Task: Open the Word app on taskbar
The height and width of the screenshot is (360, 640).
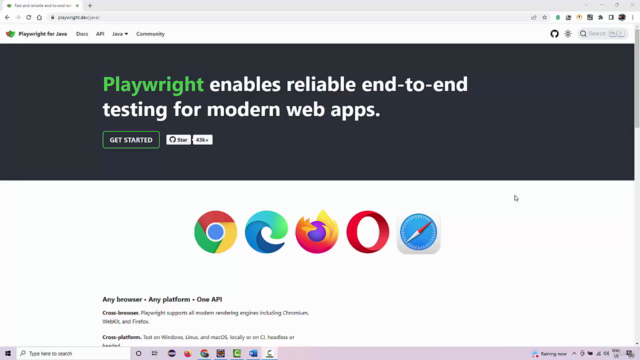Action: 253,353
